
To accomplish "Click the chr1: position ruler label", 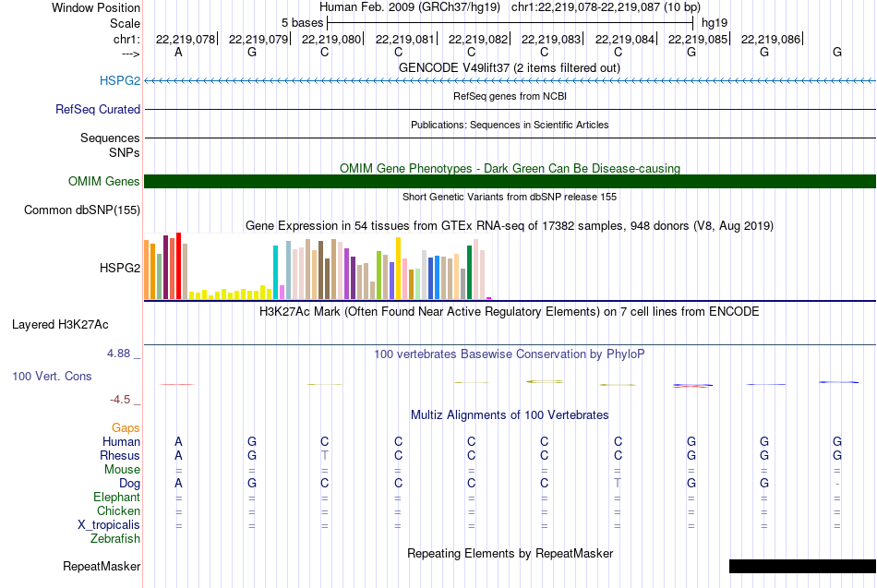I will [x=127, y=39].
